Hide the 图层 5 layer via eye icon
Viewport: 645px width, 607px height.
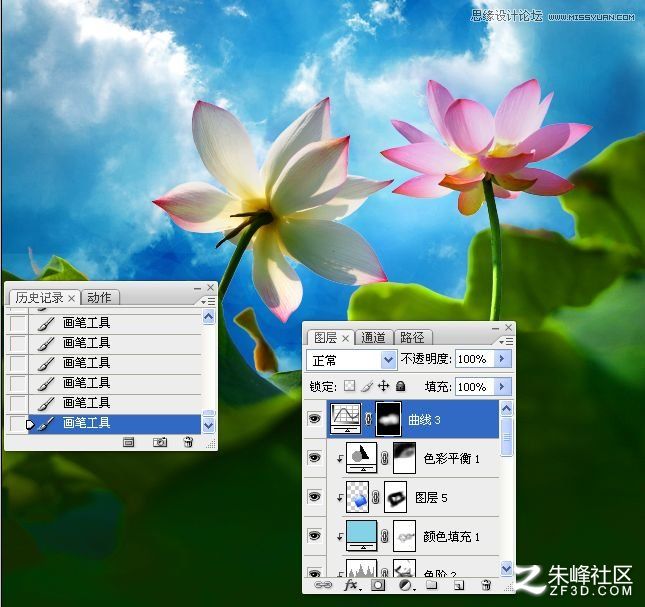pos(315,496)
